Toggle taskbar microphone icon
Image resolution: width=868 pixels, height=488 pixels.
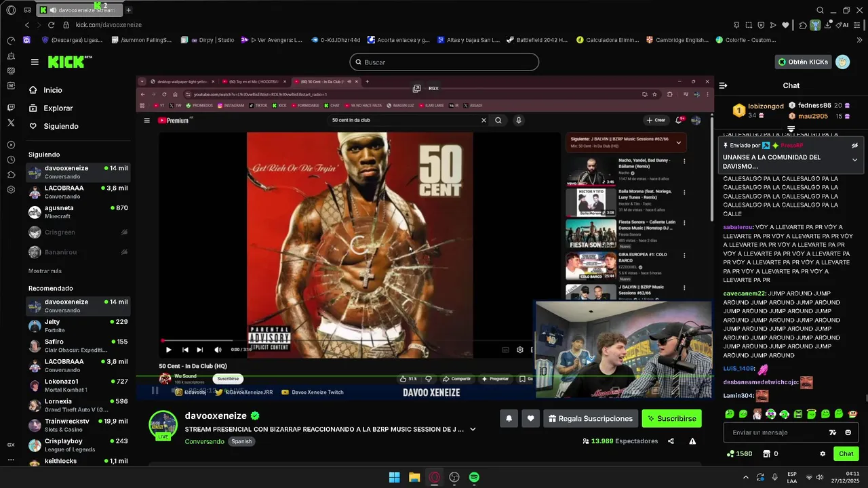pyautogui.click(x=774, y=477)
